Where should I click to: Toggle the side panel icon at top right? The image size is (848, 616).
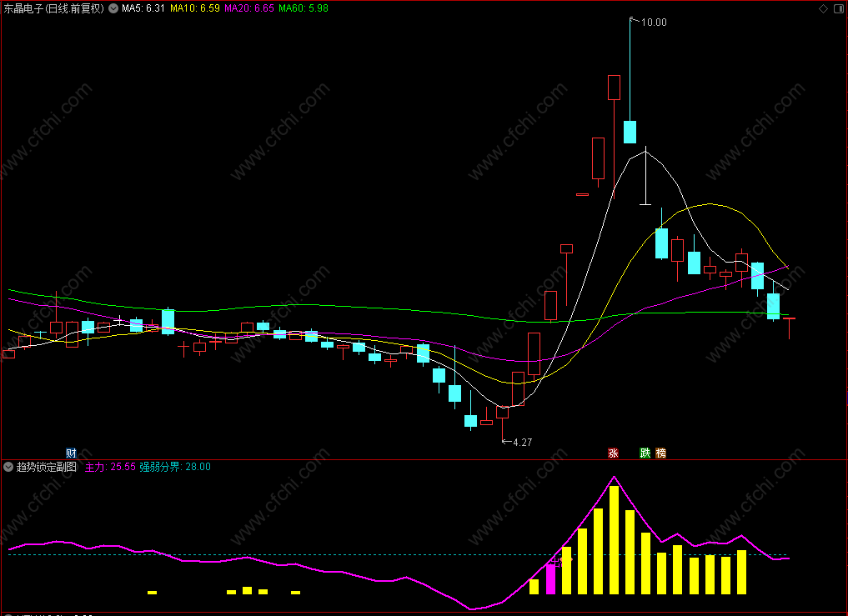point(840,8)
